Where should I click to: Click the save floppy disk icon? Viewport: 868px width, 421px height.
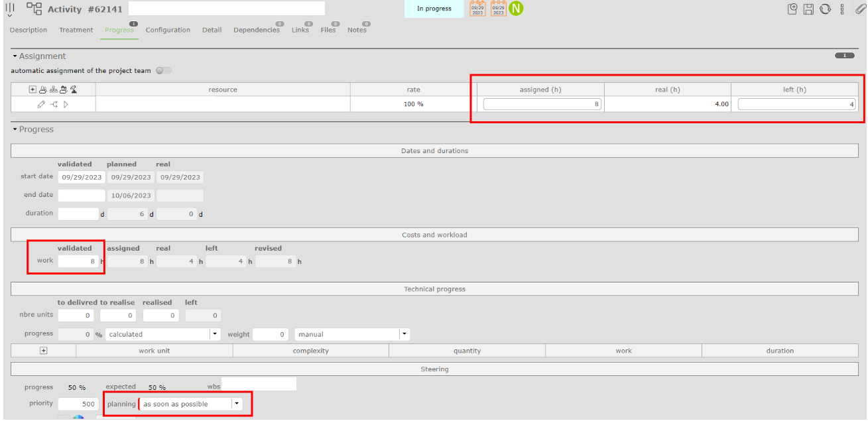pyautogui.click(x=808, y=9)
